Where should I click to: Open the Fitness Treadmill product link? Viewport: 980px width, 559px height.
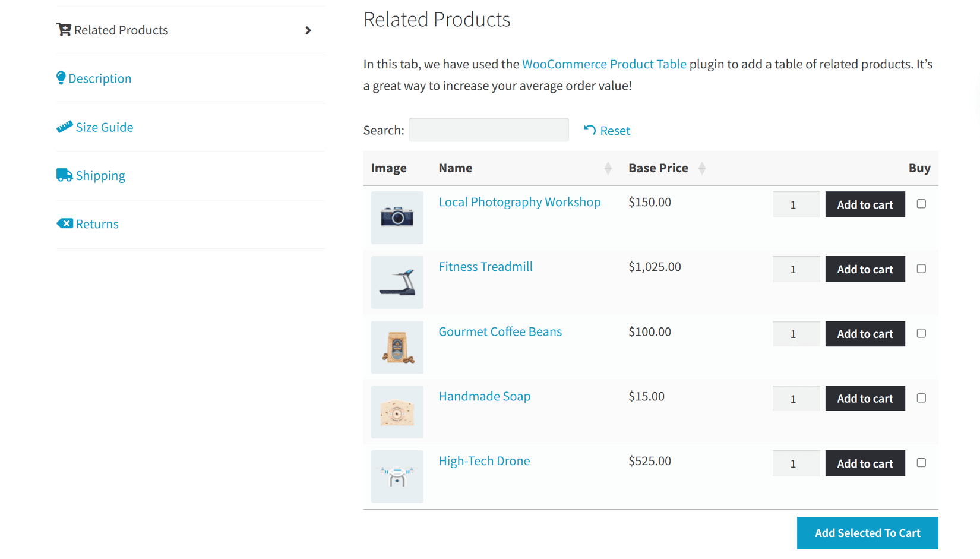pyautogui.click(x=485, y=266)
